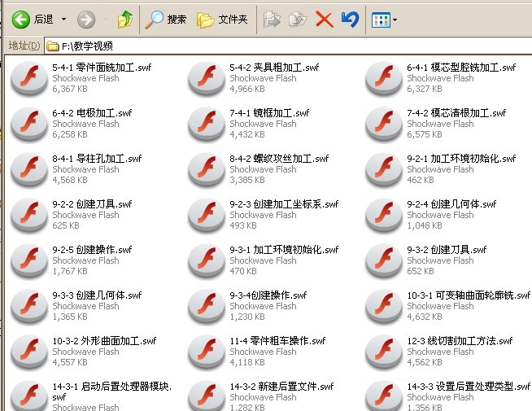Open the Search (搜索) pane
This screenshot has height=411, width=532.
tap(166, 20)
